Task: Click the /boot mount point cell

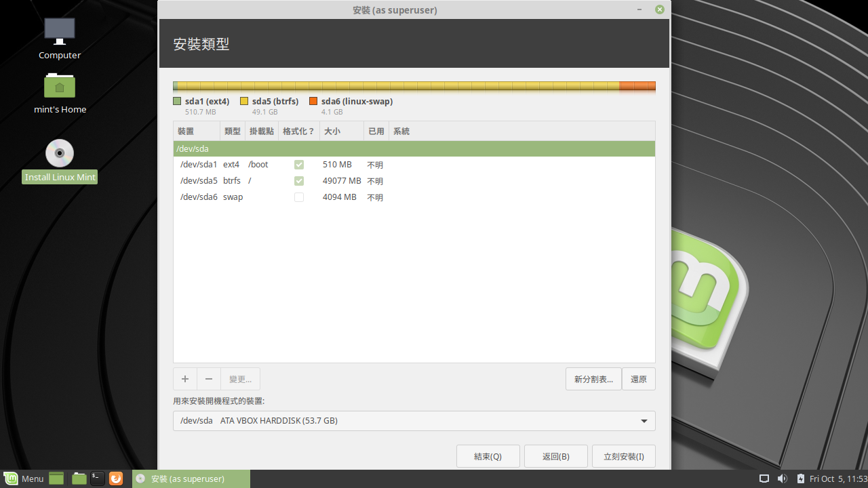Action: [x=258, y=165]
